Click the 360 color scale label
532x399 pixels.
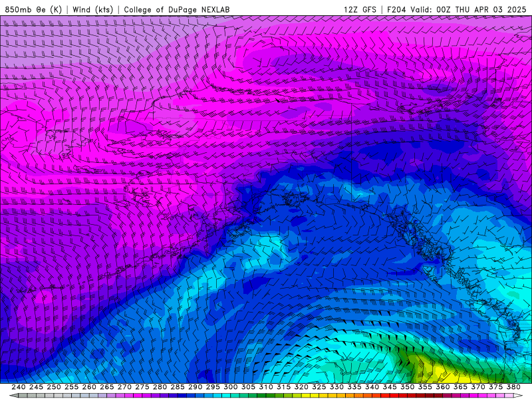443,387
